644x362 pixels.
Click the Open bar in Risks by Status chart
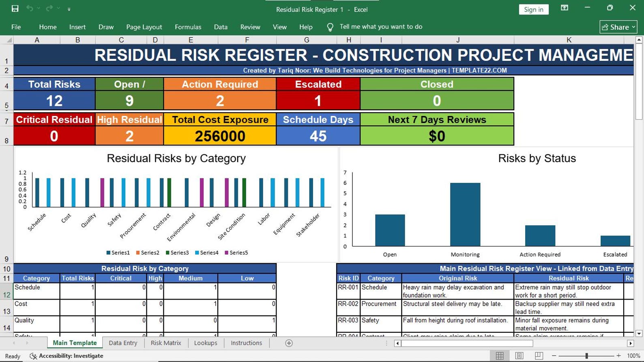point(390,230)
